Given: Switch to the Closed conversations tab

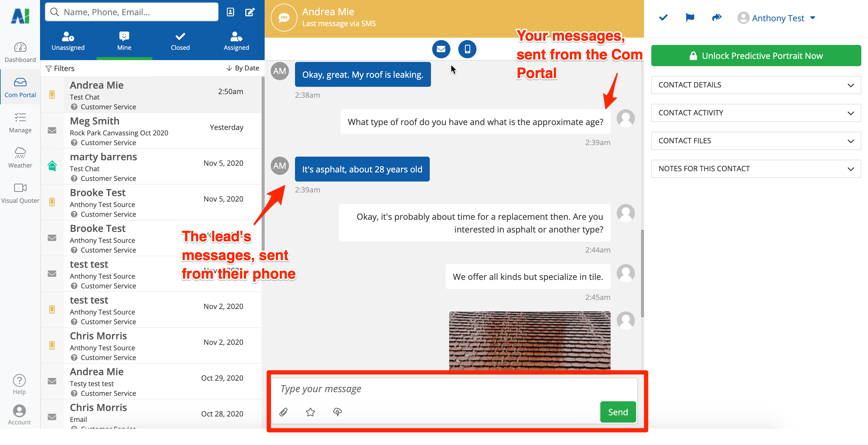Looking at the screenshot, I should (180, 42).
